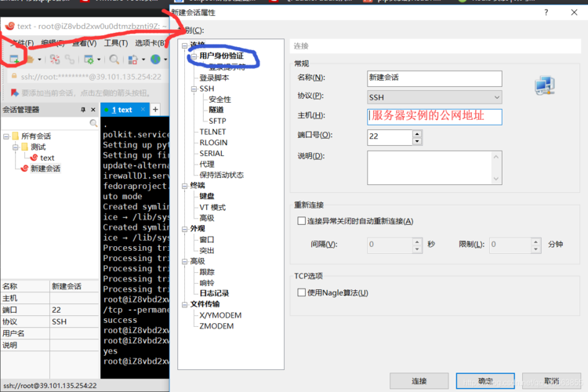Collapse the 外观 node in category tree
The width and height of the screenshot is (588, 392).
click(184, 229)
